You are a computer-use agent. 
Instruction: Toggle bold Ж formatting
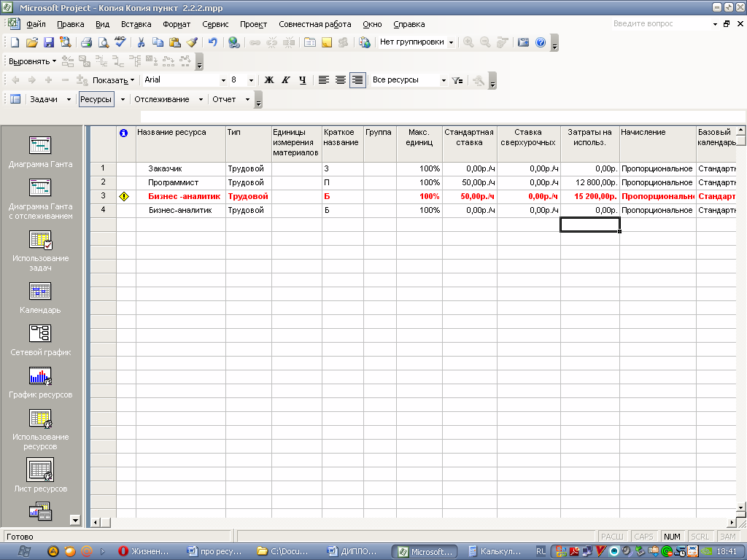tap(269, 80)
